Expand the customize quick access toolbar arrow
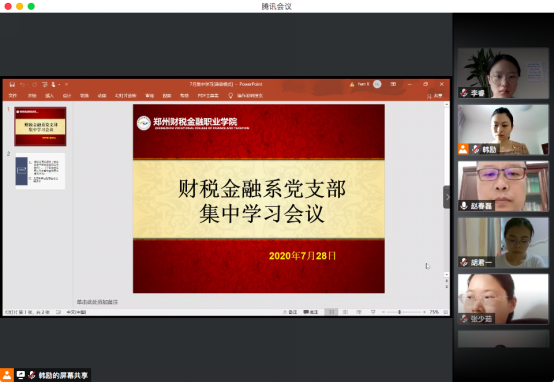The width and height of the screenshot is (554, 383). 66,84
